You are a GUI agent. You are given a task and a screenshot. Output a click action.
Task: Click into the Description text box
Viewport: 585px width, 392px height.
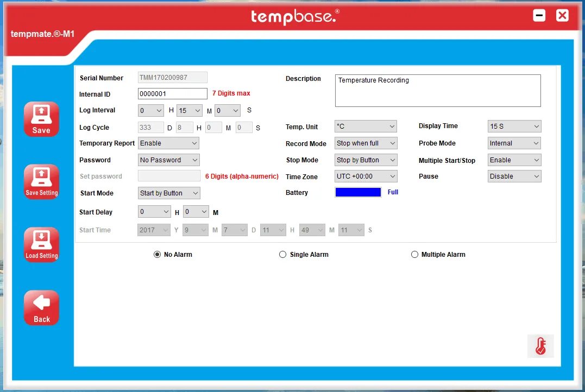(437, 91)
